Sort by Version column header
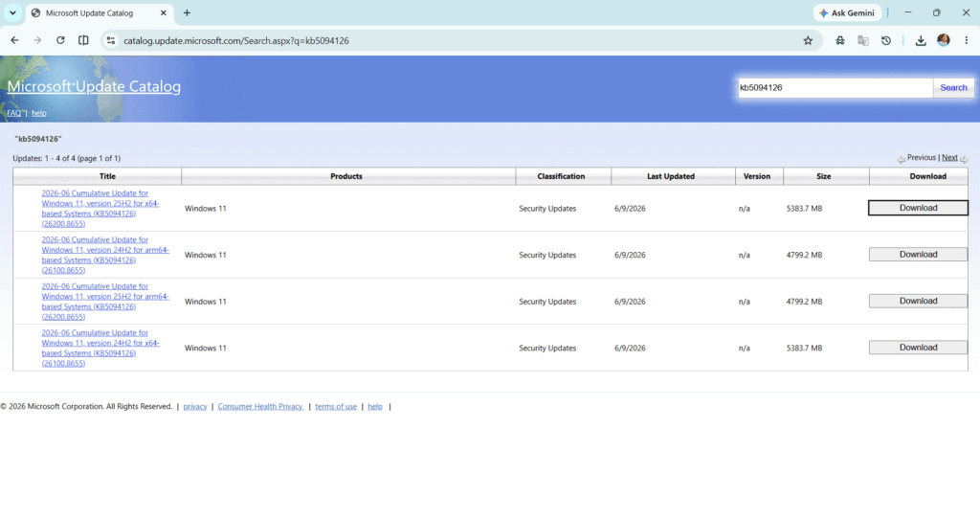This screenshot has height=519, width=980. point(757,176)
